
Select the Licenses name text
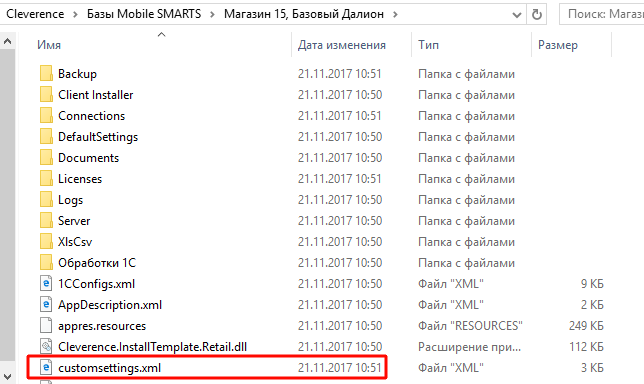coord(80,179)
